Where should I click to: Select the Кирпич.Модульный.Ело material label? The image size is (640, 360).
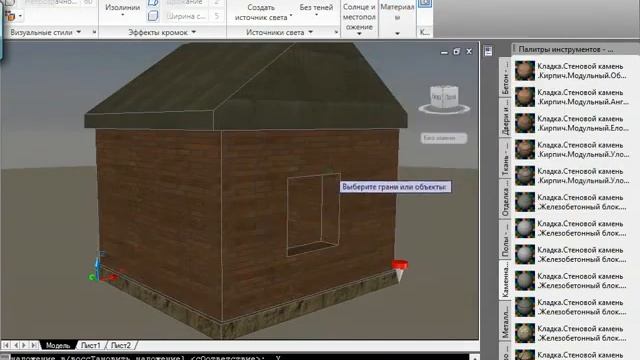click(583, 123)
